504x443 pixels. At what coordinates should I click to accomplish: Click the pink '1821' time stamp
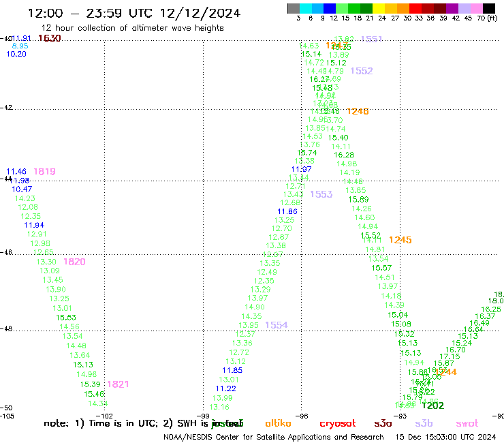118,384
